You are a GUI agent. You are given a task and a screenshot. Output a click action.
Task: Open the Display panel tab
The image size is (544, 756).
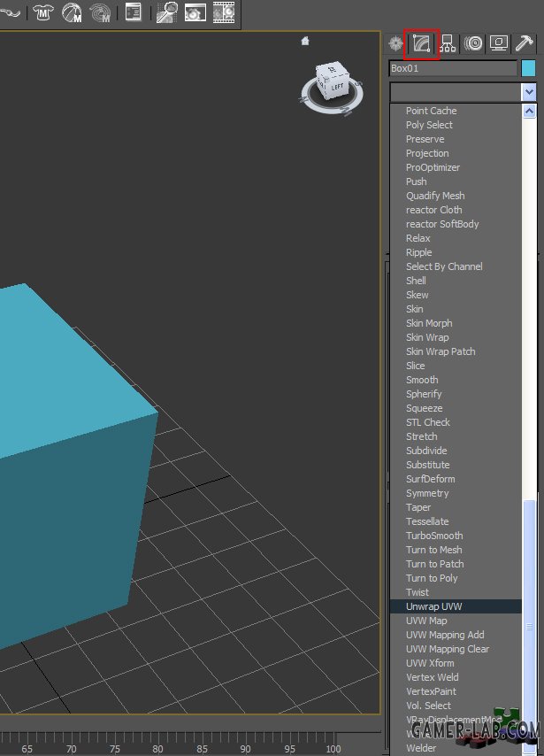click(x=500, y=43)
